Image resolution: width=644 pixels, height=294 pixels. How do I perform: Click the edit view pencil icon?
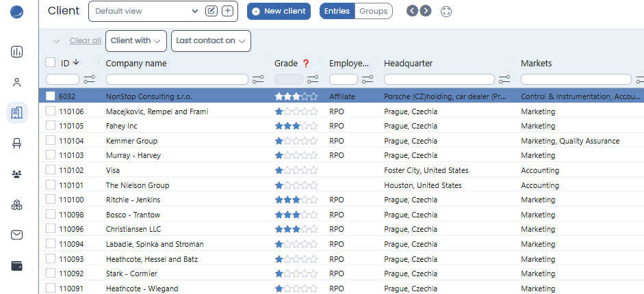pos(212,11)
